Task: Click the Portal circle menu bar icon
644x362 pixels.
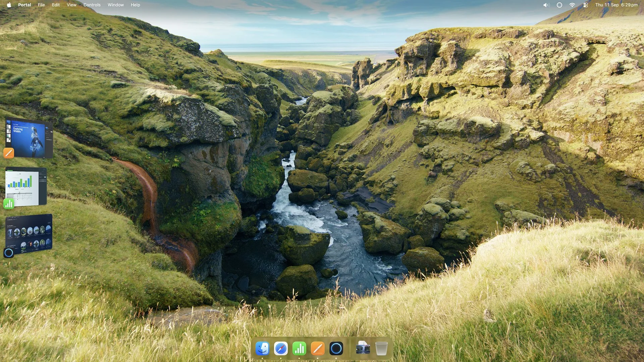Action: pos(559,5)
